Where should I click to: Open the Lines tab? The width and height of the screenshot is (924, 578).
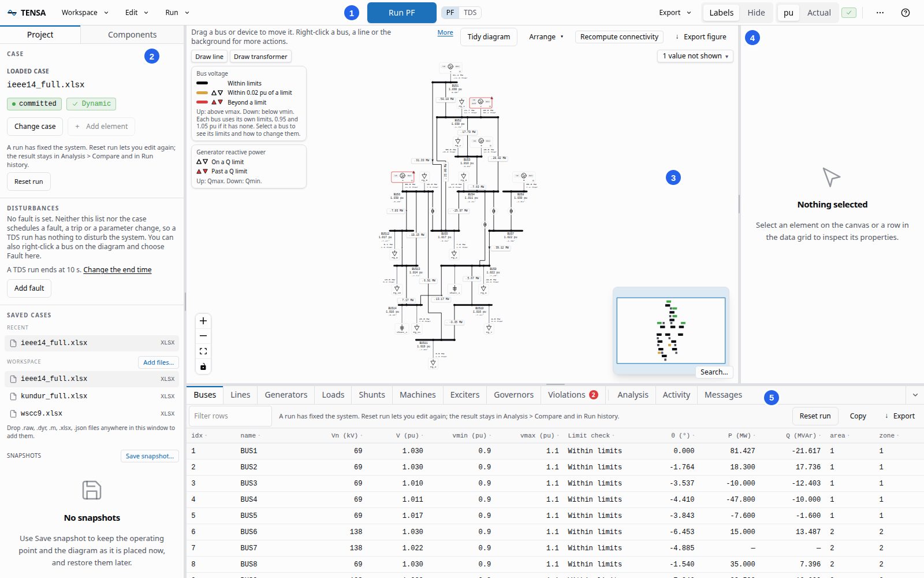pyautogui.click(x=240, y=395)
